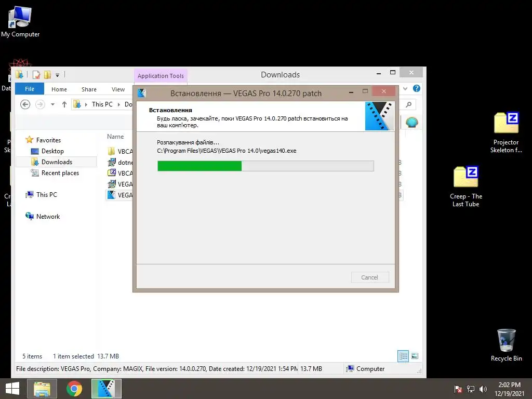Click "5 items" in Explorer status bar
The image size is (532, 399).
click(x=32, y=356)
